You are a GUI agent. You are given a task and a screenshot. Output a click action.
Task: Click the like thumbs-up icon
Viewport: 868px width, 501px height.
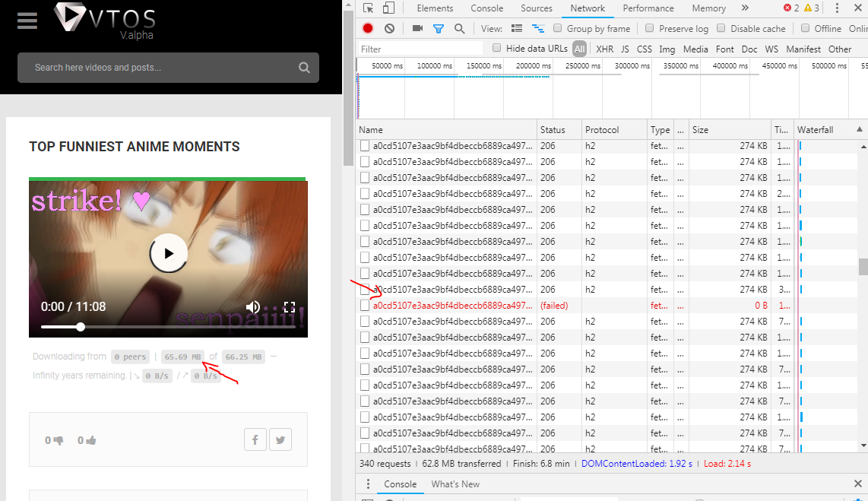pyautogui.click(x=90, y=440)
